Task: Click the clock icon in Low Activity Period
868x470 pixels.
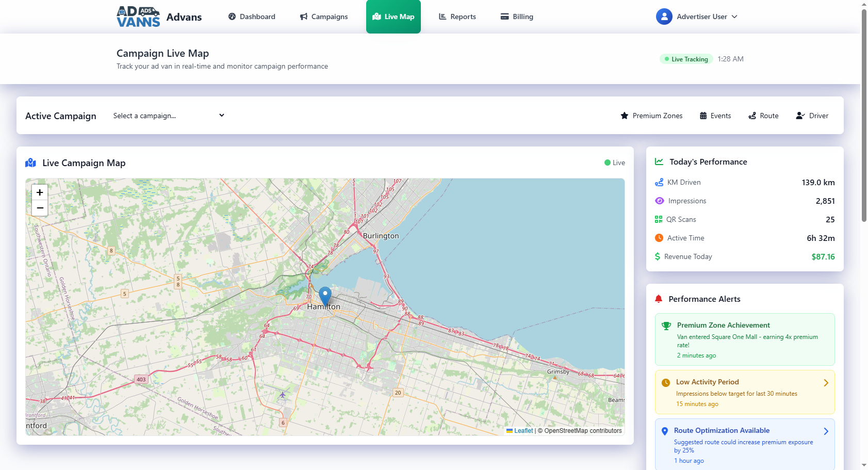Action: [666, 383]
